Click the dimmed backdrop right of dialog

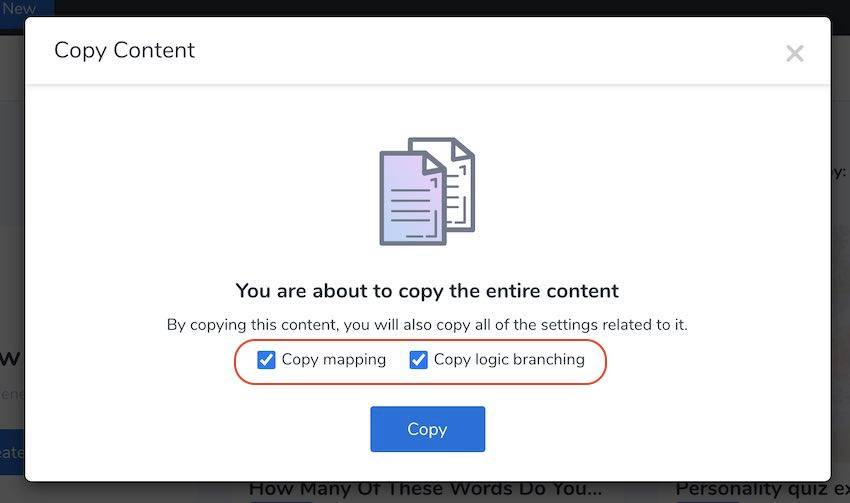click(x=840, y=271)
